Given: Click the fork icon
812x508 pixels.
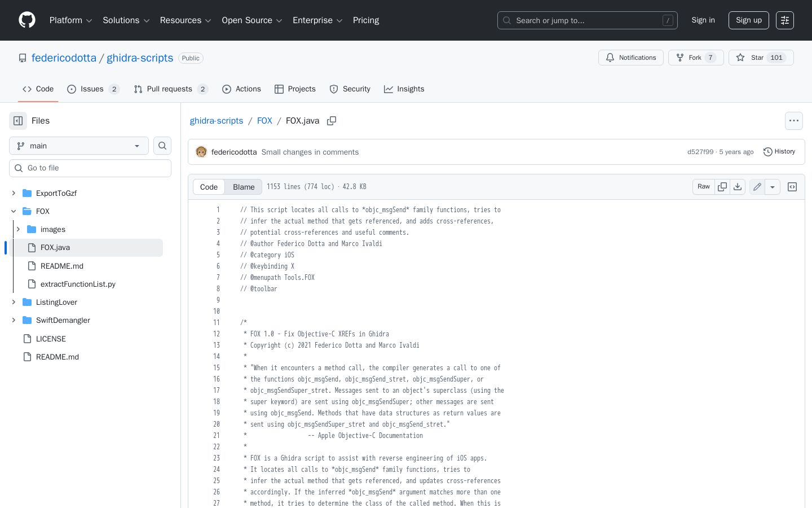Looking at the screenshot, I should 680,58.
